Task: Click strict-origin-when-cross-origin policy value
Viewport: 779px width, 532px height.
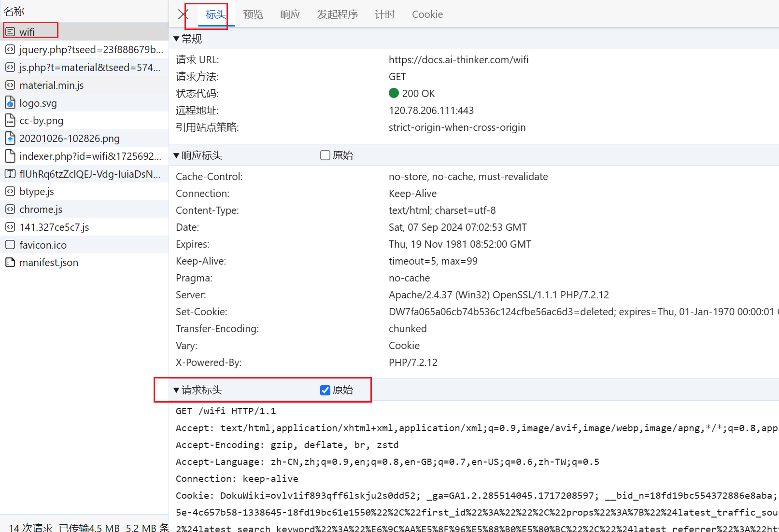Action: tap(457, 127)
